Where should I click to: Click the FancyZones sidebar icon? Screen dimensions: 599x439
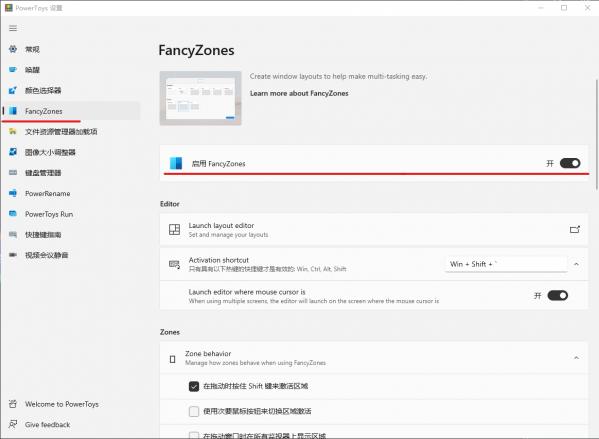13,111
